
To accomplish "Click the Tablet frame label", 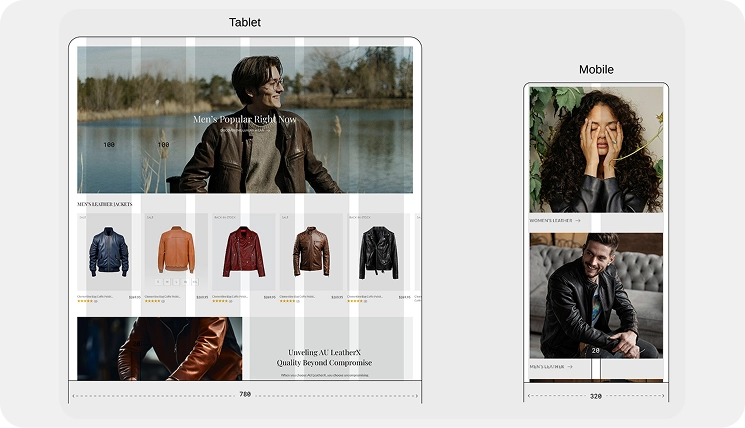I will (245, 22).
